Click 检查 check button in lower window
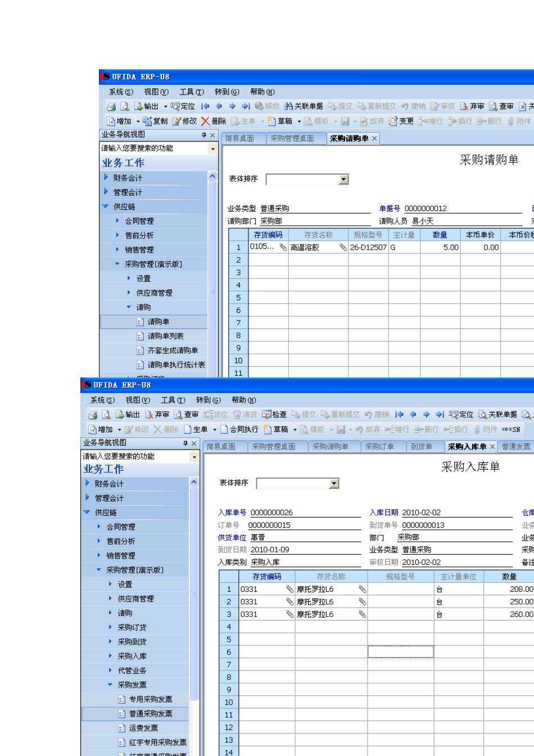 pos(274,415)
